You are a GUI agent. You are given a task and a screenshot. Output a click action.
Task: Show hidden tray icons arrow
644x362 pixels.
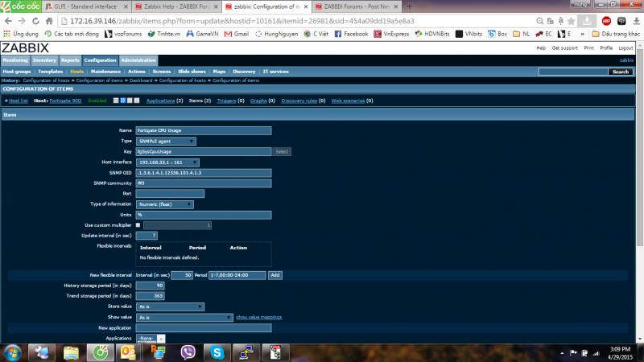click(561, 353)
